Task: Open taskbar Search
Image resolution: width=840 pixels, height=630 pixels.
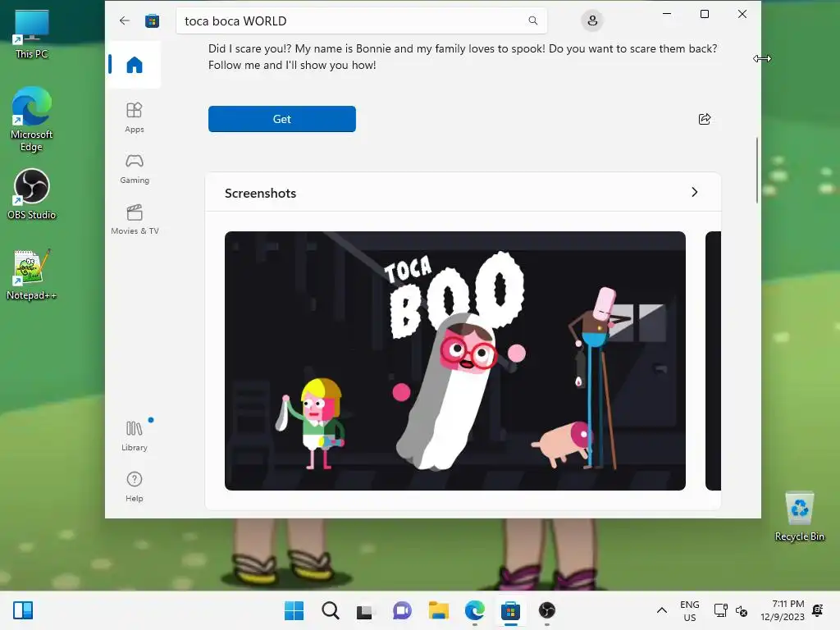Action: click(330, 610)
